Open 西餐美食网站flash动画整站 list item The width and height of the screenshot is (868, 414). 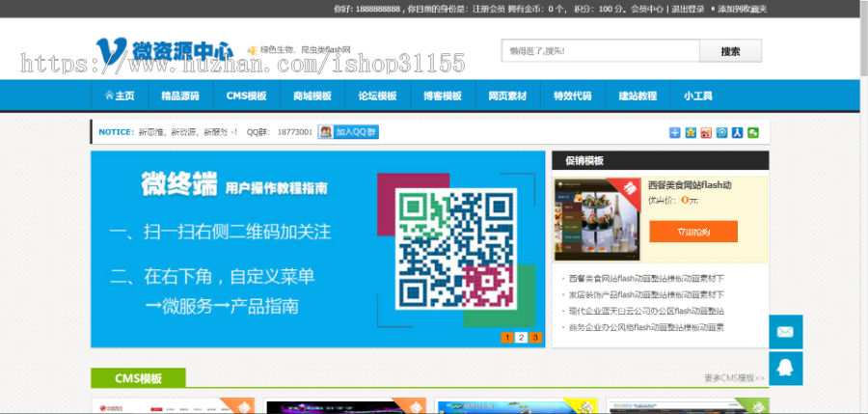[x=646, y=278]
